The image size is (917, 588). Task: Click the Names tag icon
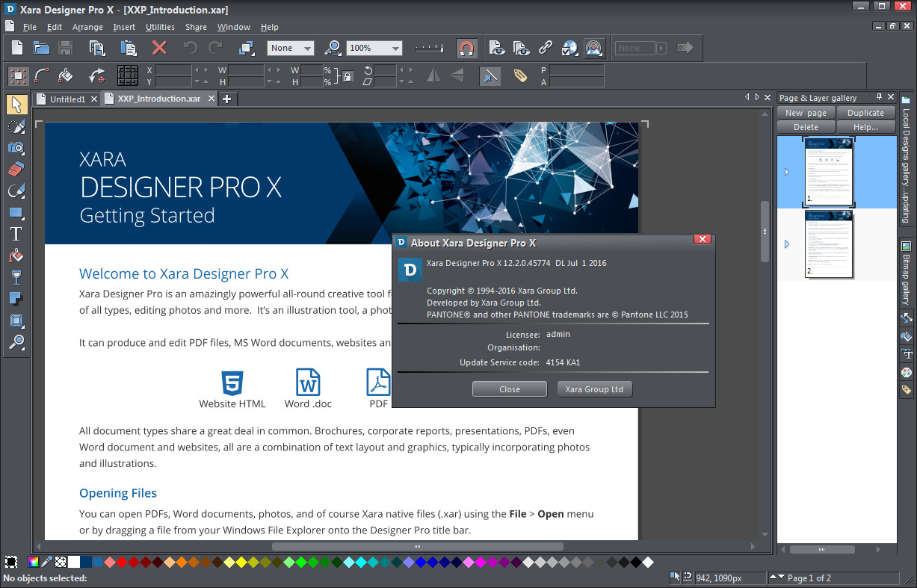coord(521,75)
